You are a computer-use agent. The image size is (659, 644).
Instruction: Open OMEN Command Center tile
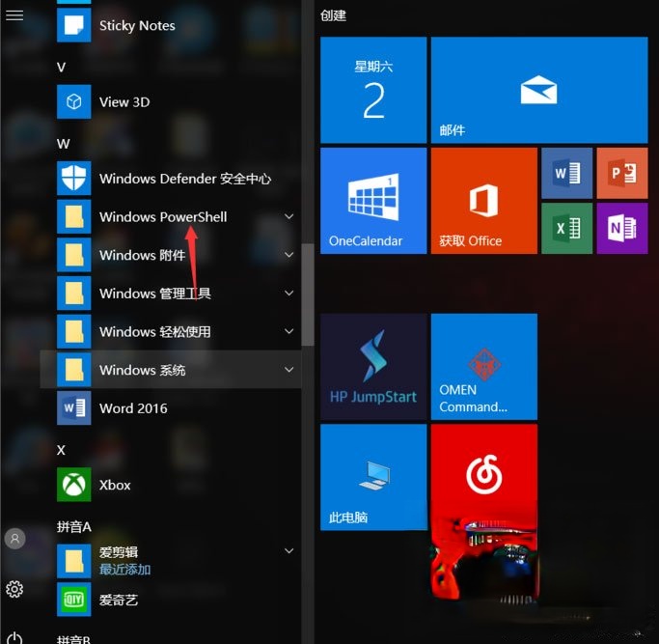coord(484,366)
